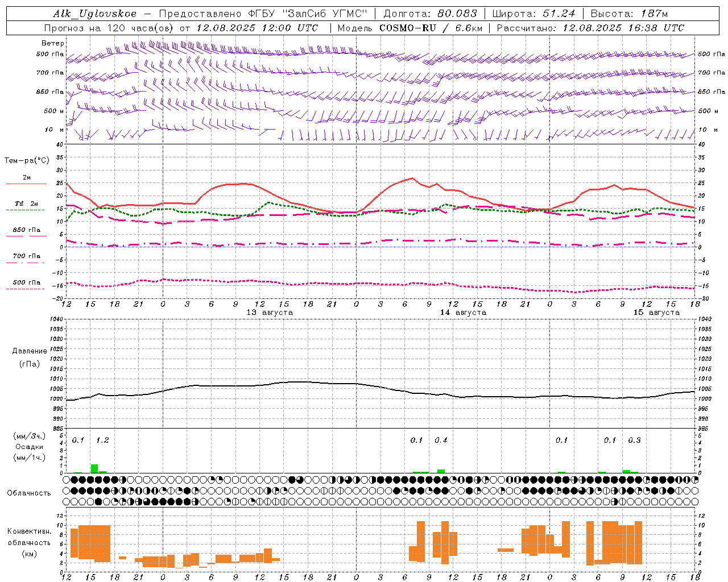
Task: Select the forecast start 12.08.2025 12:00 UTC
Action: point(257,28)
